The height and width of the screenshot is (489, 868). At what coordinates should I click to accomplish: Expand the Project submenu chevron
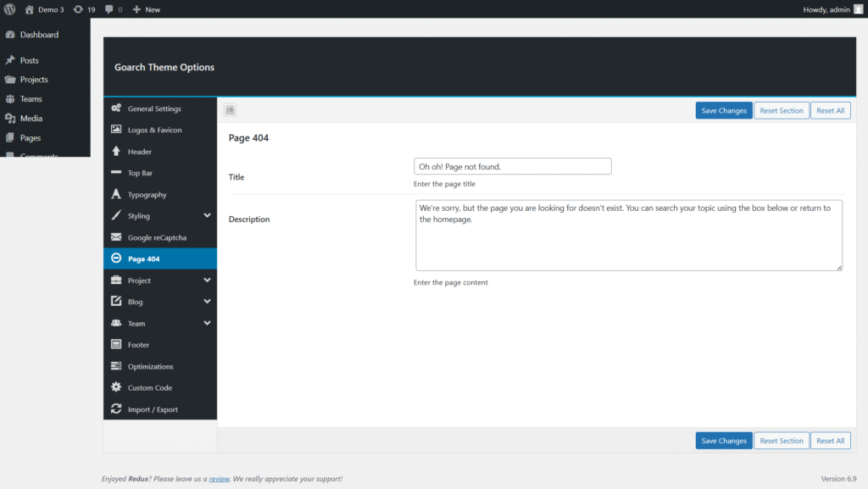(x=207, y=281)
